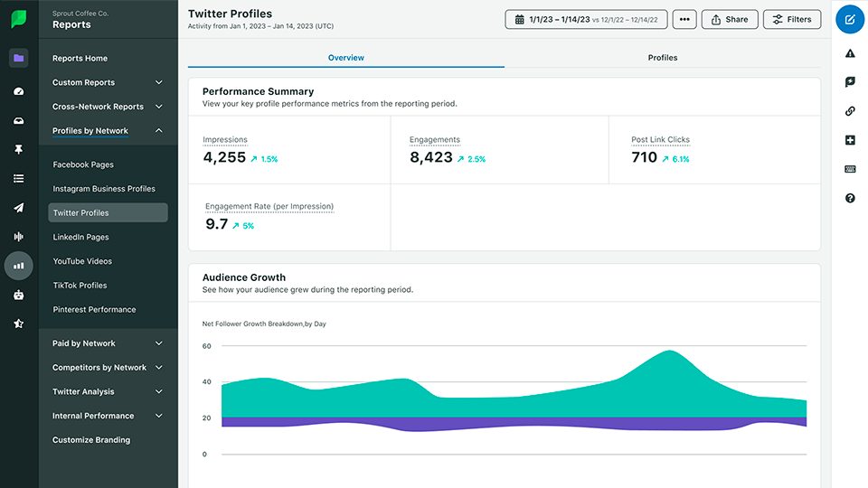
Task: Open the paper plane publishing icon
Action: coord(18,208)
